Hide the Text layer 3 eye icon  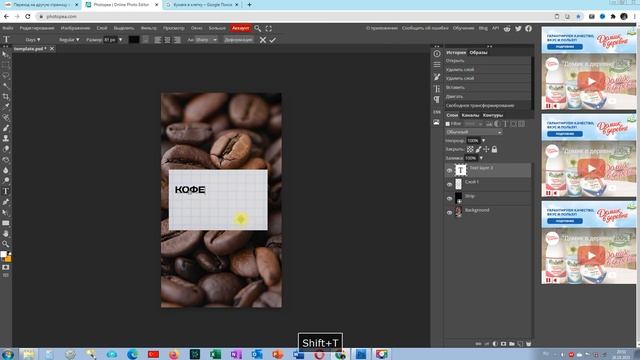tap(449, 171)
